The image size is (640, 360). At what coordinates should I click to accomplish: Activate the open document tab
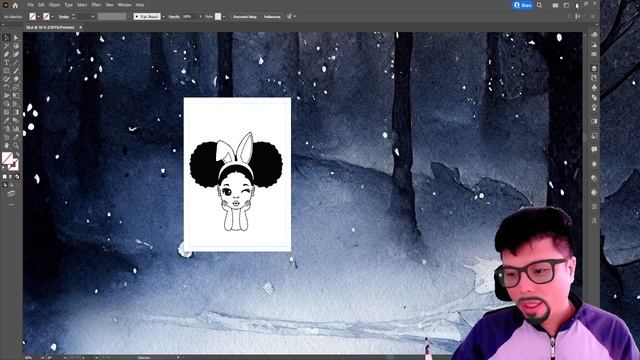tap(50, 27)
